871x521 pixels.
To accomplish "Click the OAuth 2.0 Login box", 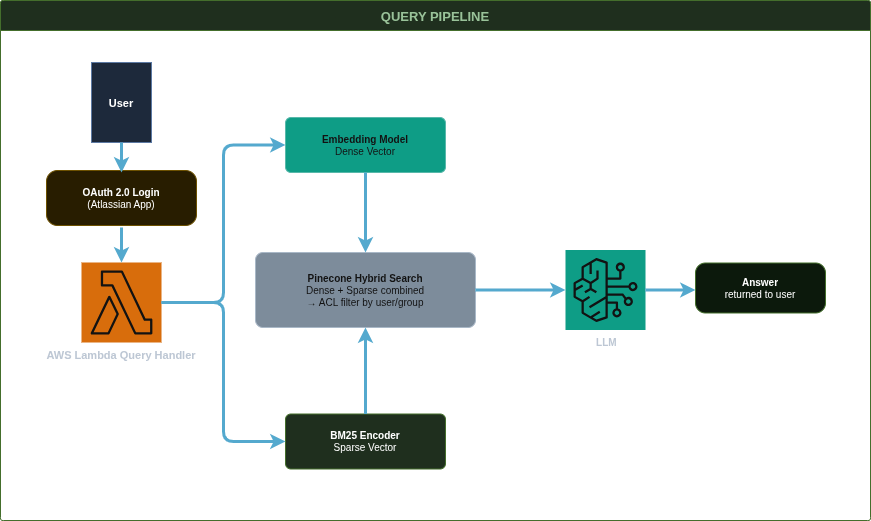I will click(121, 197).
